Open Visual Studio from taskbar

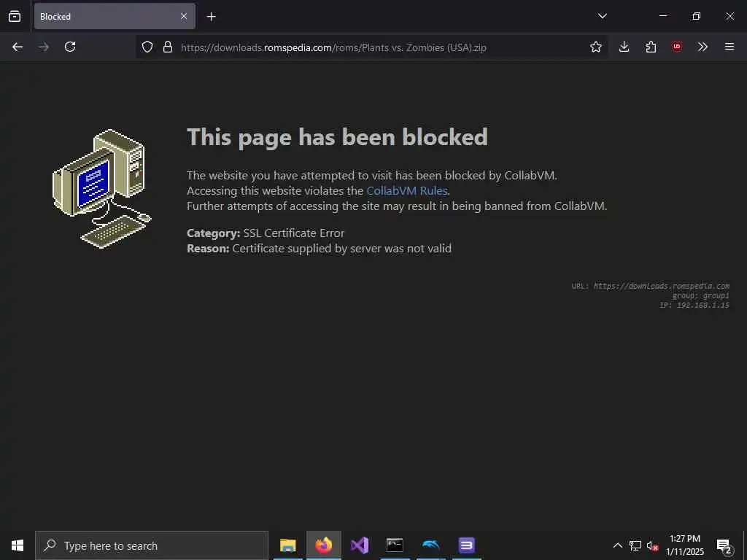tap(360, 545)
